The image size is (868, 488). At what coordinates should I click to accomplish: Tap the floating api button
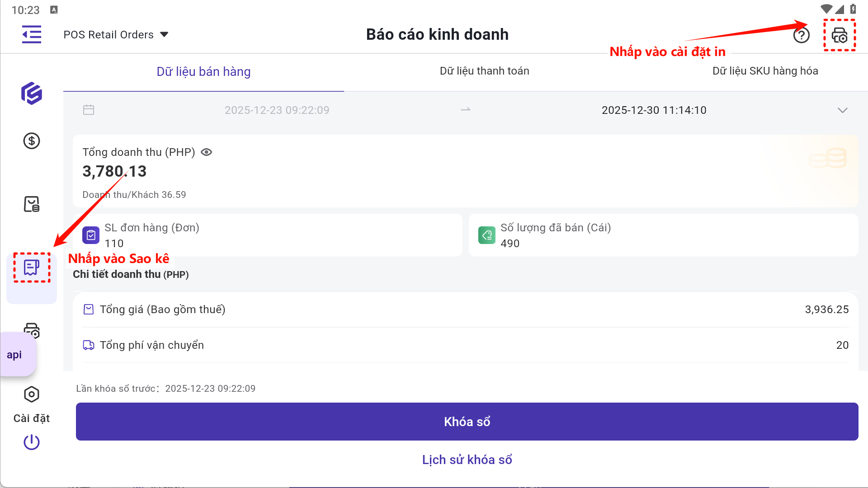tap(15, 355)
